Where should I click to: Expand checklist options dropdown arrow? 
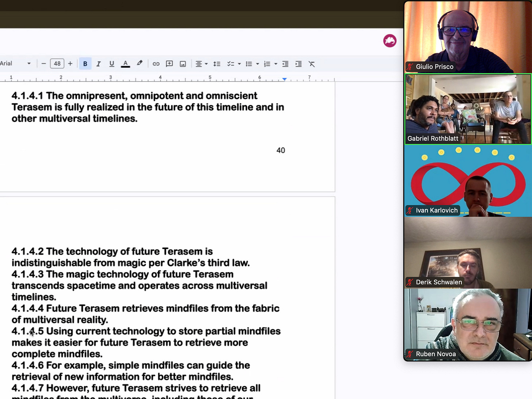[x=239, y=64]
